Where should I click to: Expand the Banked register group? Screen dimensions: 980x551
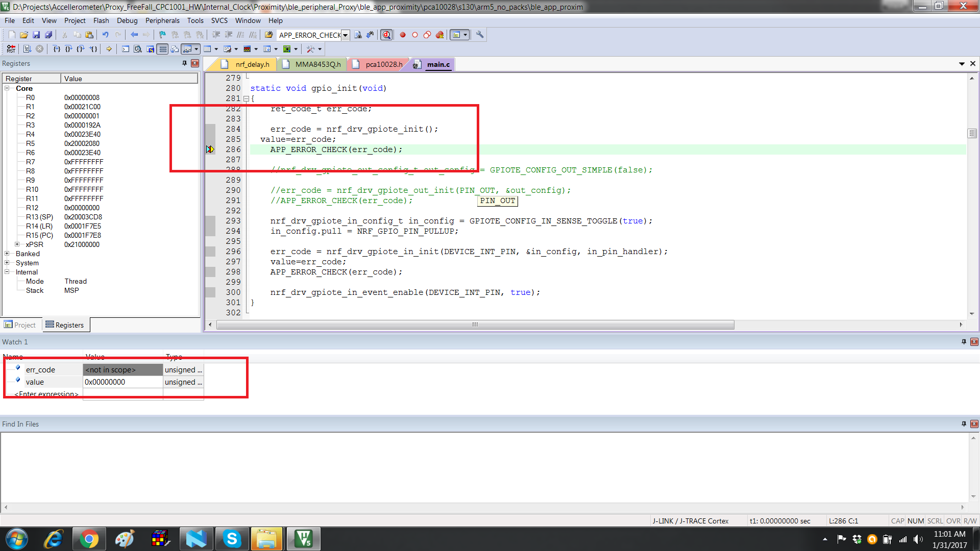coord(7,254)
